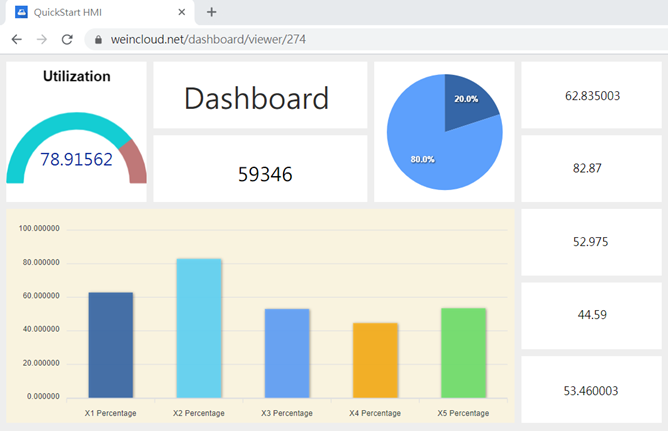Click the browser forward arrow
The width and height of the screenshot is (668, 431).
coord(42,40)
